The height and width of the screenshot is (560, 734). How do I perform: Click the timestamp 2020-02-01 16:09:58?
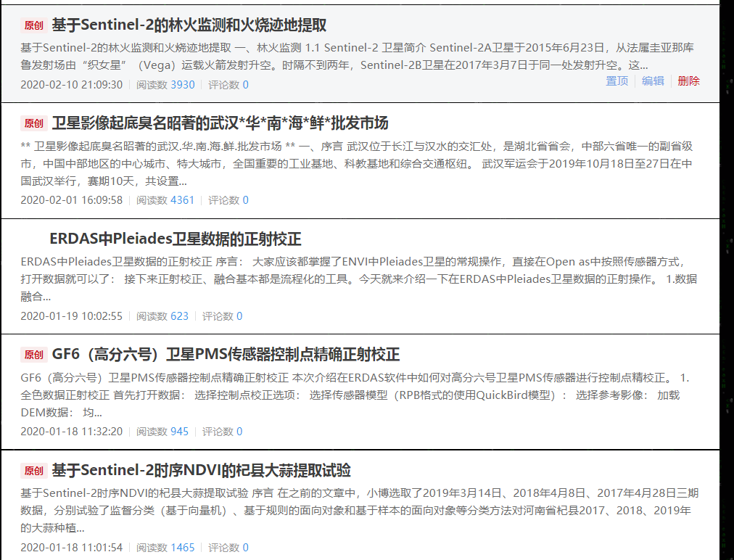tap(72, 200)
